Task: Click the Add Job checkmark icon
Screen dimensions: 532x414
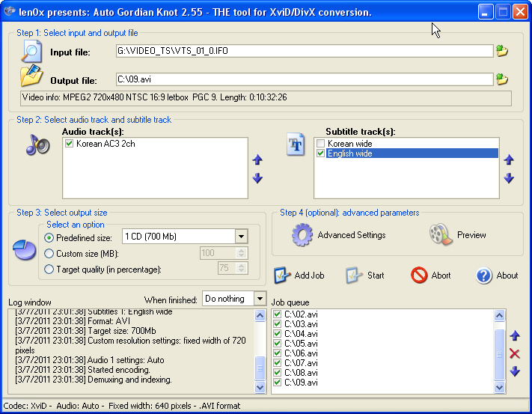Action: pos(282,276)
